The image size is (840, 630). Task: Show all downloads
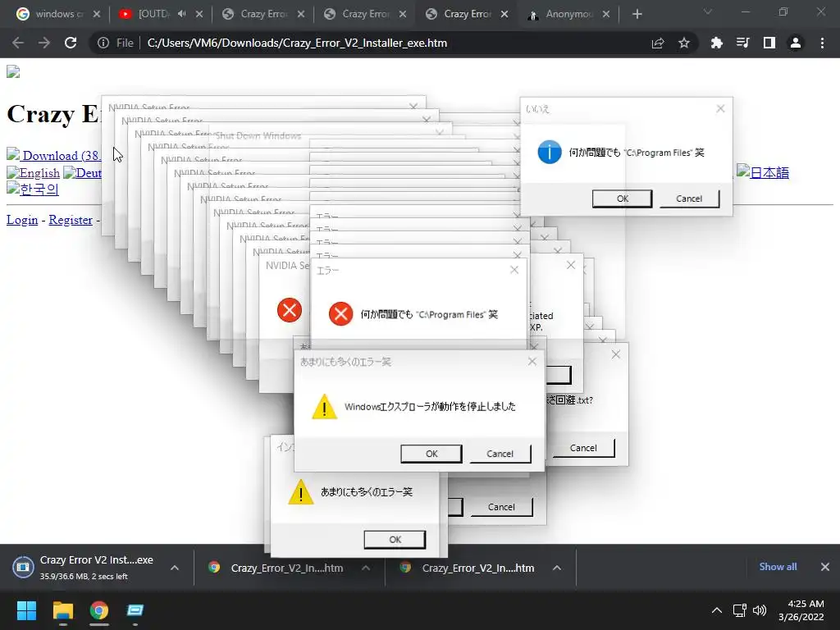(778, 567)
